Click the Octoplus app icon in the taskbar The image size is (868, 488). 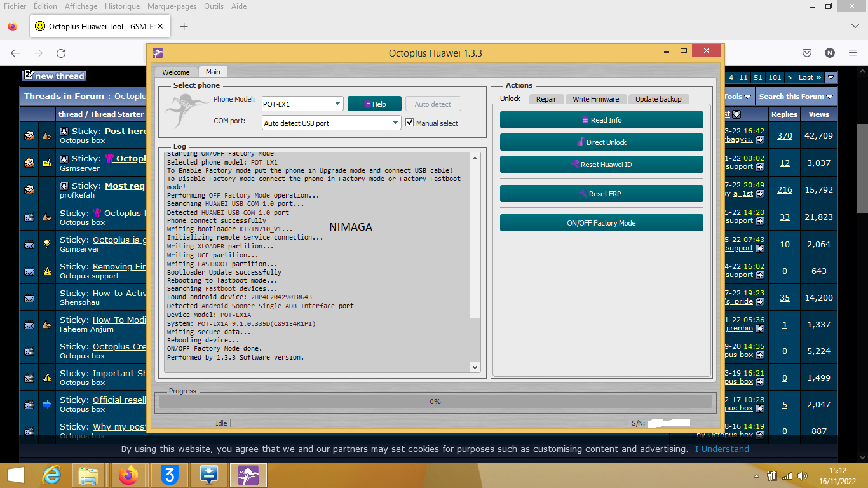pyautogui.click(x=248, y=475)
